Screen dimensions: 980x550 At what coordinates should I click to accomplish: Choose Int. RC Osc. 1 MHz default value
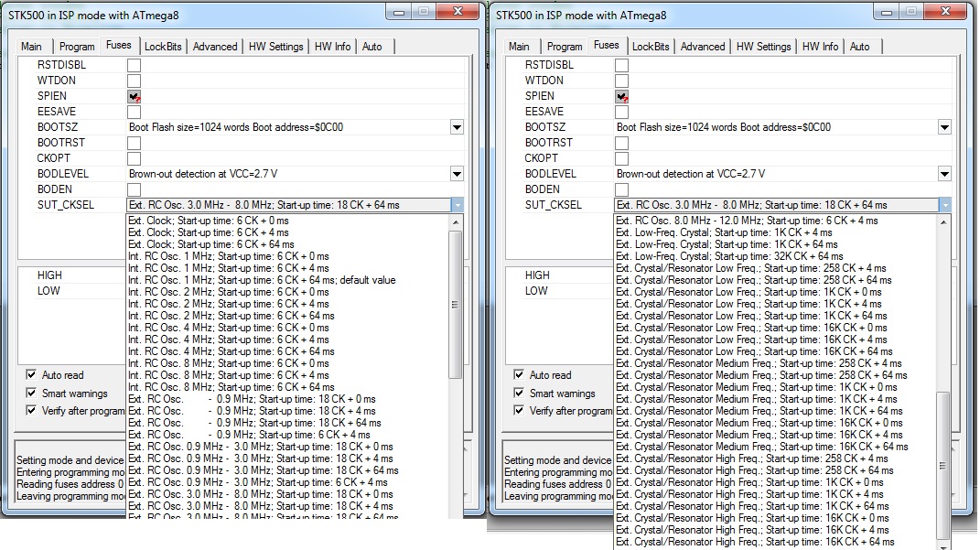pos(262,280)
